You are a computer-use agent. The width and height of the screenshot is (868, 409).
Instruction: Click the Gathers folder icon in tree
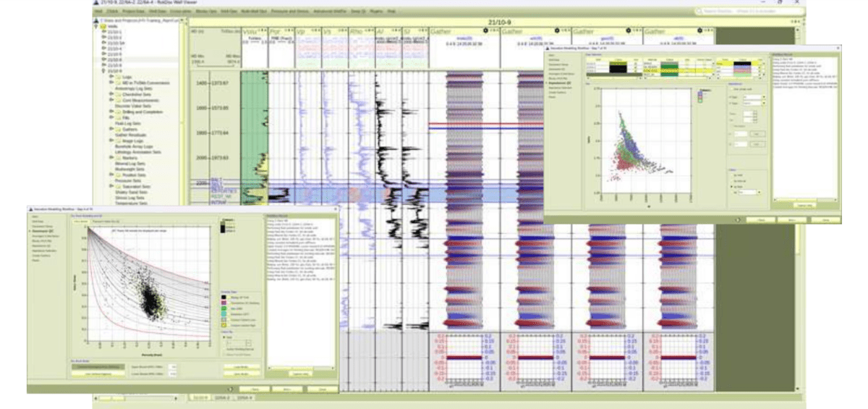coord(118,129)
